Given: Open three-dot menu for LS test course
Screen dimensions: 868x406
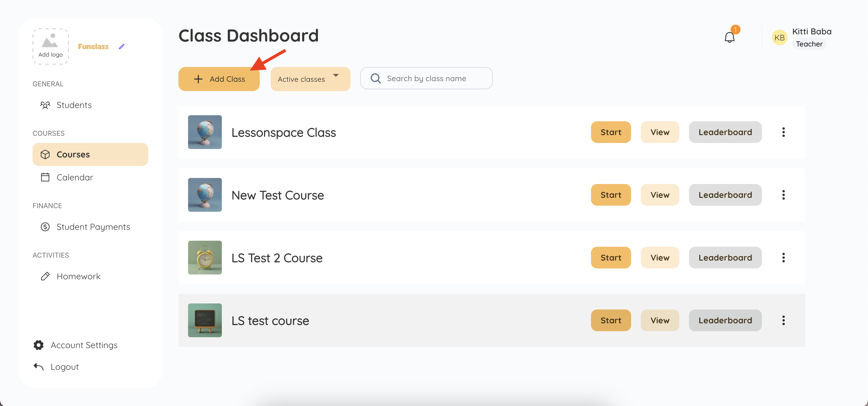Looking at the screenshot, I should coord(783,320).
